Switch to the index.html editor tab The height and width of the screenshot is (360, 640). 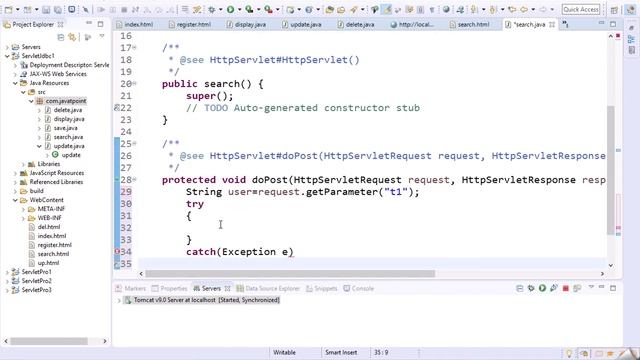pyautogui.click(x=135, y=24)
